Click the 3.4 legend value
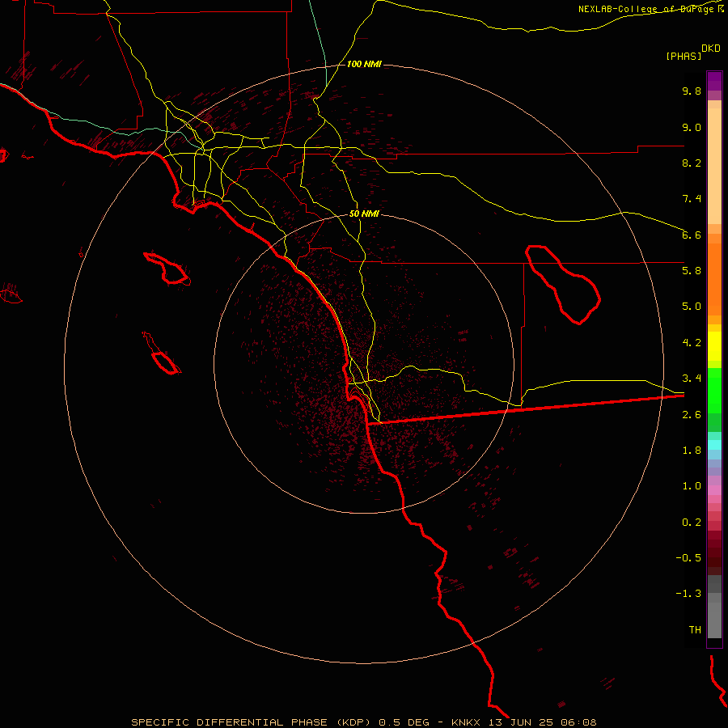 (692, 379)
